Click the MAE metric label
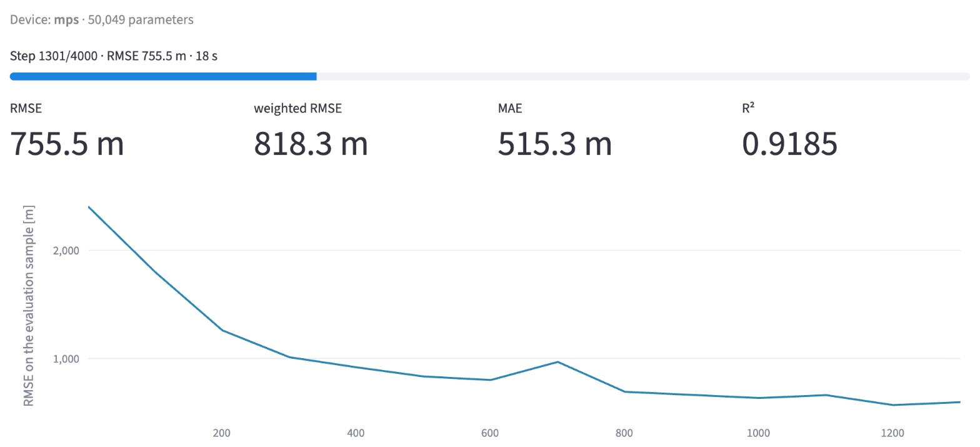980x447 pixels. (510, 108)
